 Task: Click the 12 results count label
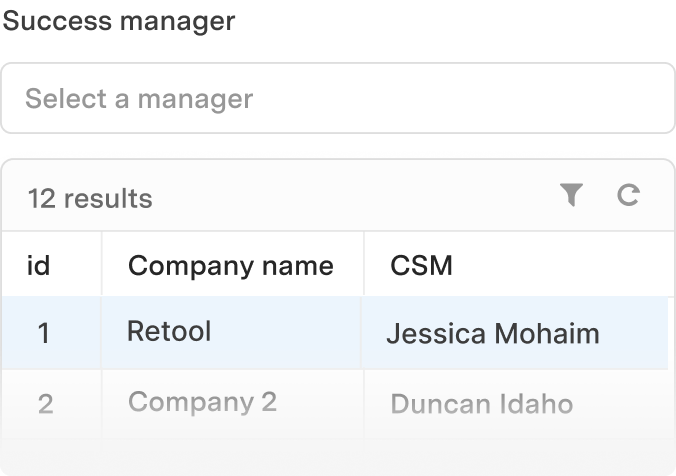pos(90,198)
